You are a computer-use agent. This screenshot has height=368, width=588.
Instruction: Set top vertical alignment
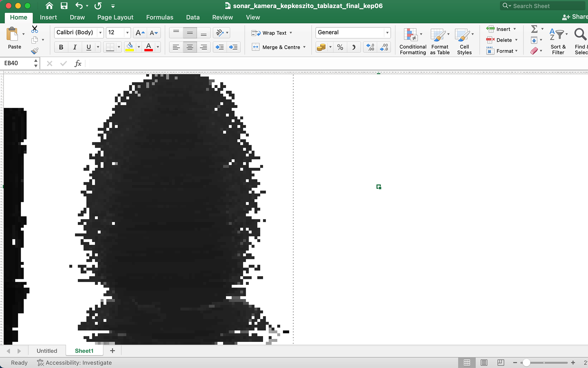(176, 33)
